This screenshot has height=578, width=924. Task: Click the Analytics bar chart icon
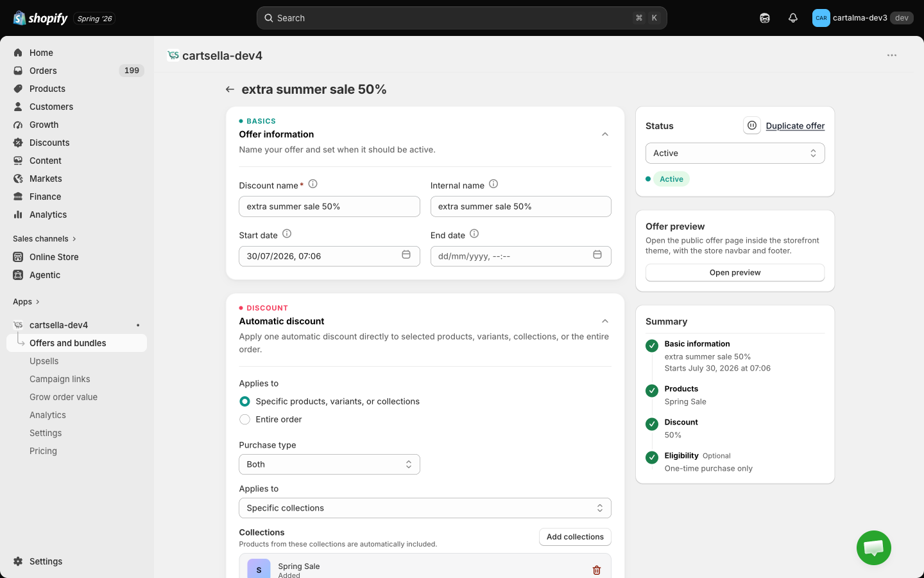18,215
